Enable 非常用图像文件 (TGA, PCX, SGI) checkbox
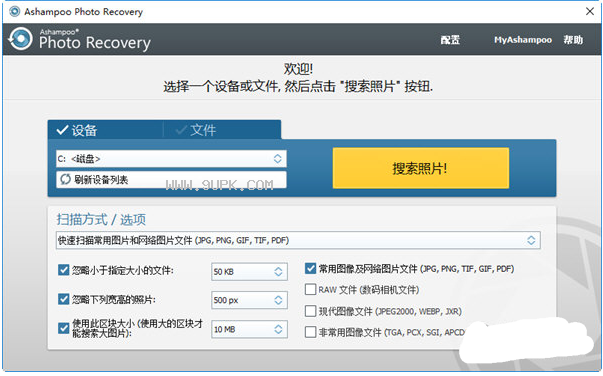603x376 pixels. pos(310,332)
